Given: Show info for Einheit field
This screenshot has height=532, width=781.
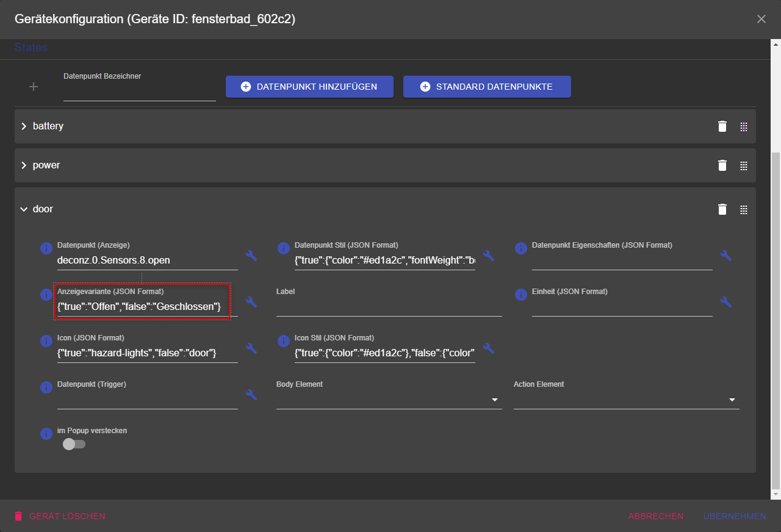Looking at the screenshot, I should pyautogui.click(x=520, y=295).
